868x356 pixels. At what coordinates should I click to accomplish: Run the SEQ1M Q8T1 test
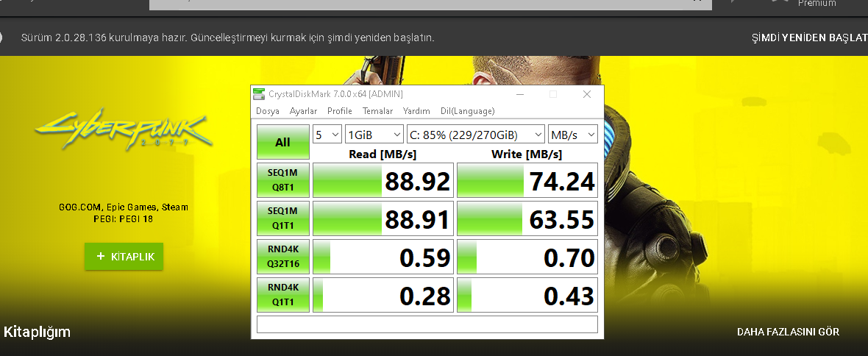(283, 180)
